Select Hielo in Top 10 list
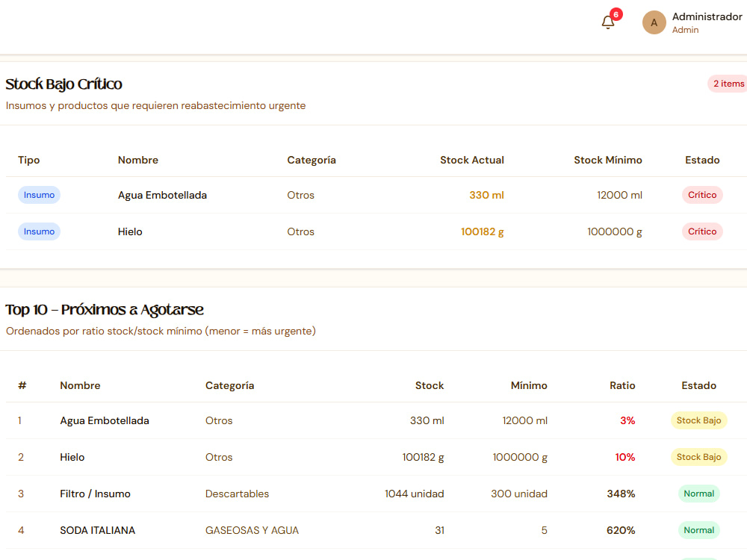Screen dimensions: 747x560 pos(72,457)
